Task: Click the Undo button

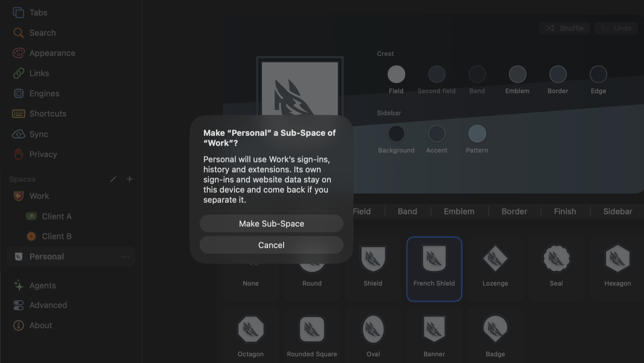Action: [x=616, y=28]
